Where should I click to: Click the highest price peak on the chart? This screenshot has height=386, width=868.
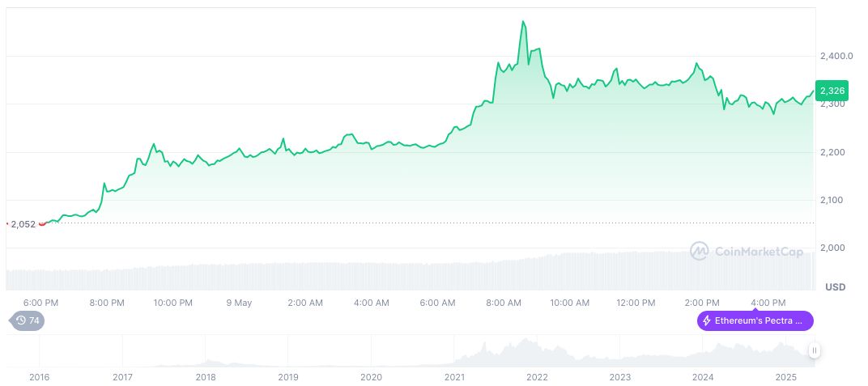pyautogui.click(x=523, y=22)
